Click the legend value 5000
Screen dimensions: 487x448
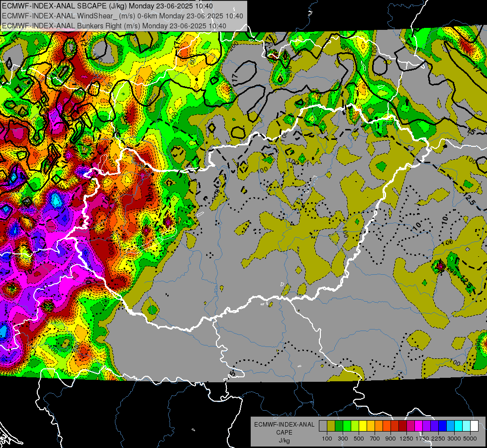coord(470,439)
